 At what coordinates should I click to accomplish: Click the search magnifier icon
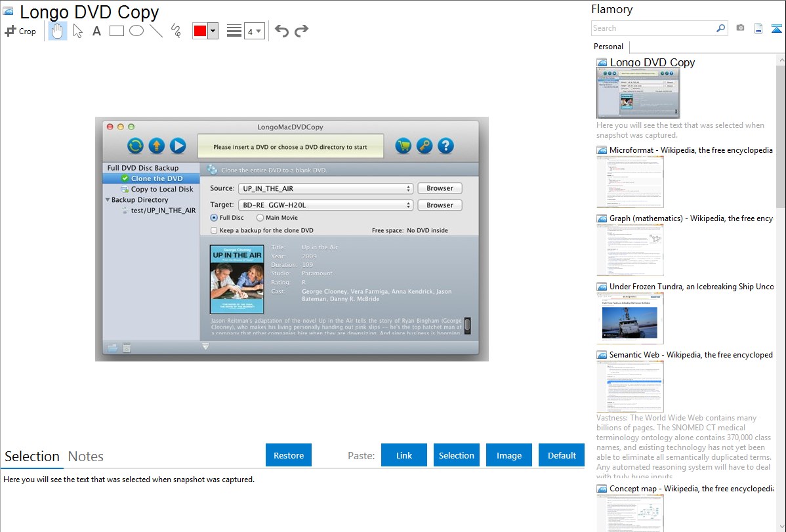coord(720,28)
